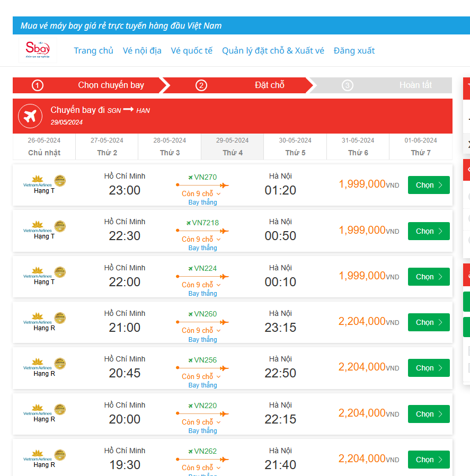Go to 'Quản lý đặt chỗ & Xuất vé'
Viewport: 470px width, 476px height.
coord(273,51)
